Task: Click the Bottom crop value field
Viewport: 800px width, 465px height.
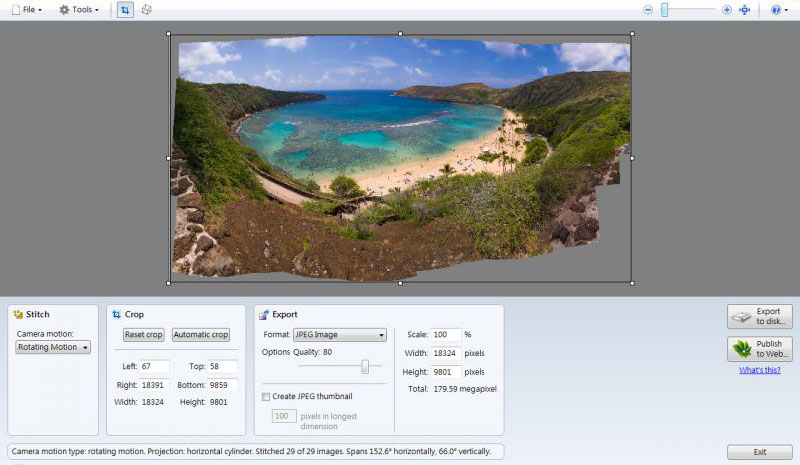Action: coord(222,385)
